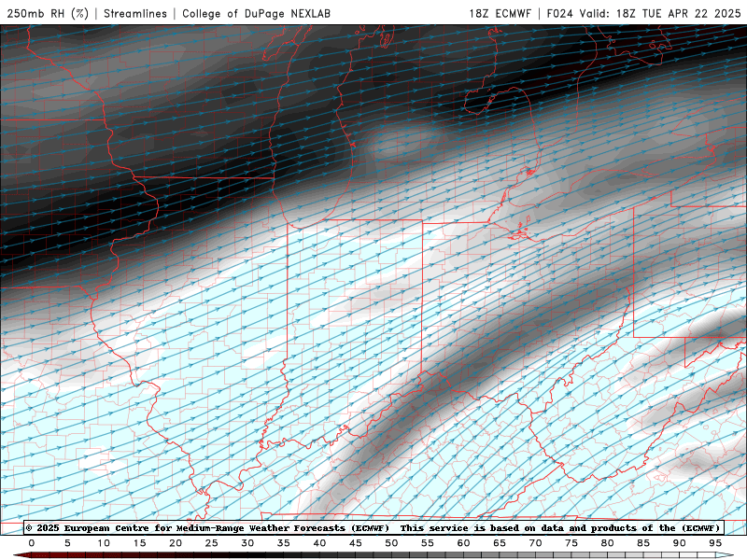Click the '20' colorbar scale label
The height and width of the screenshot is (560, 747).
click(176, 543)
